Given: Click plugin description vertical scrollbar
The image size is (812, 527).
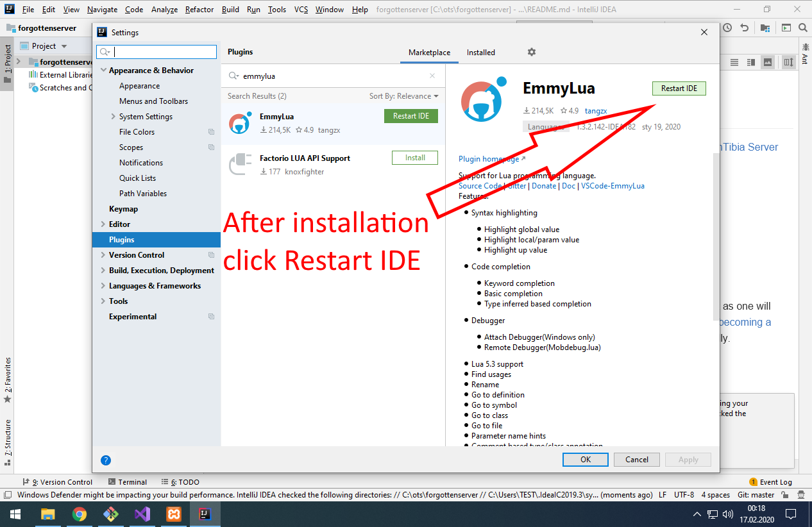Looking at the screenshot, I should [x=716, y=237].
